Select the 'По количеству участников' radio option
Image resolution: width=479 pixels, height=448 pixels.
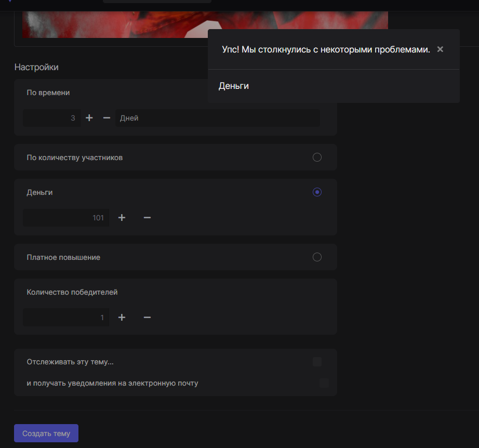(317, 157)
